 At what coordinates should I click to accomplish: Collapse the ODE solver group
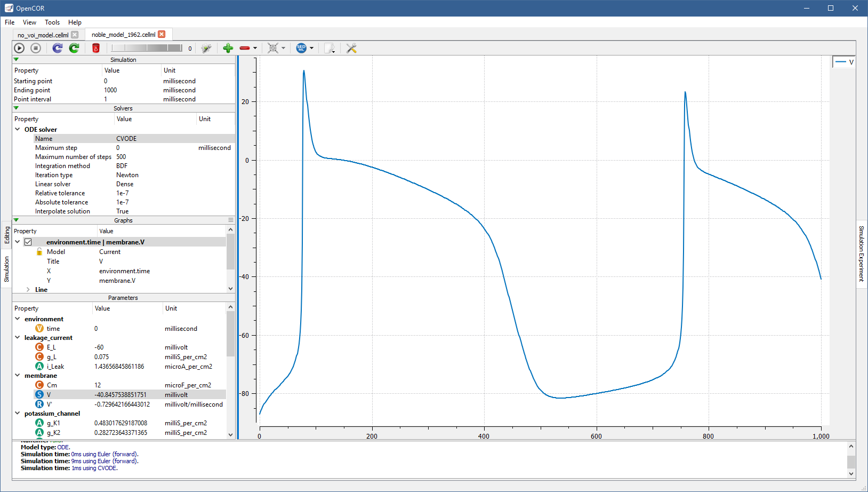tap(18, 129)
